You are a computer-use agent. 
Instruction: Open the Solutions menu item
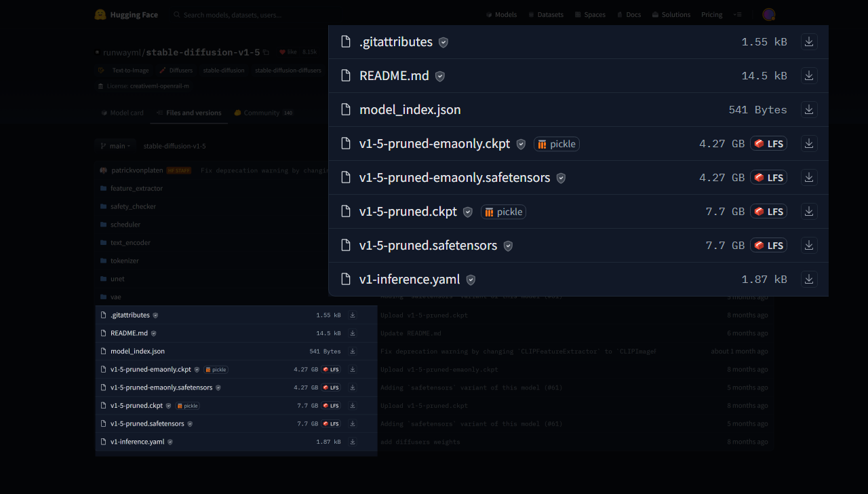click(x=671, y=15)
